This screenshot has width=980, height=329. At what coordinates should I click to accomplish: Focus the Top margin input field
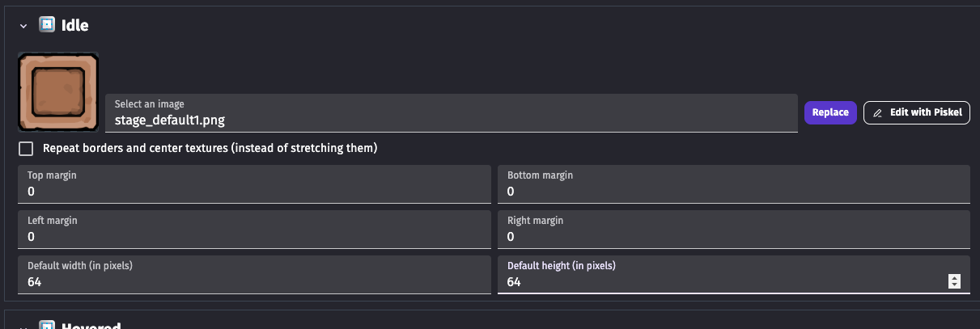pos(254,184)
